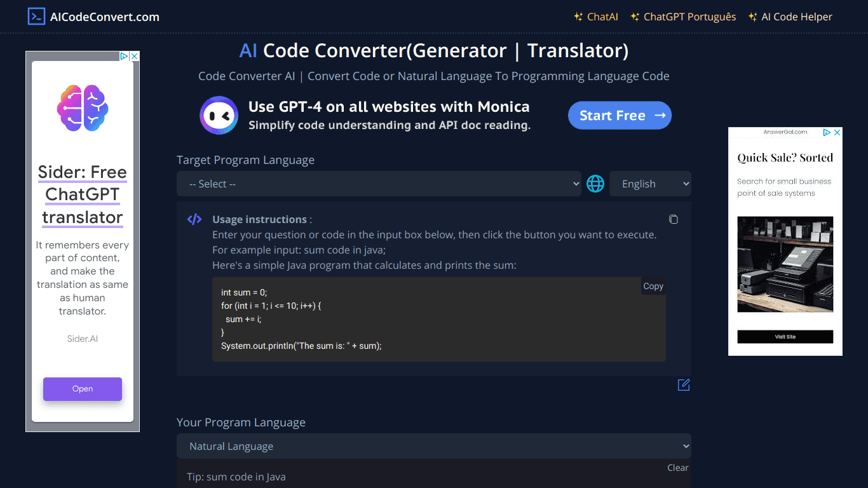The height and width of the screenshot is (488, 868).
Task: Click the sparkle icon next to ChatAI
Action: click(x=577, y=17)
